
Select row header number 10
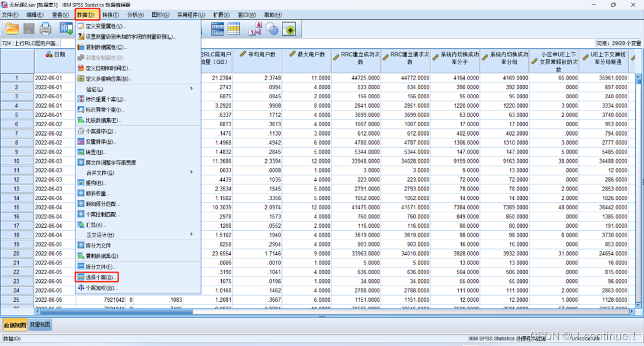[x=16, y=161]
